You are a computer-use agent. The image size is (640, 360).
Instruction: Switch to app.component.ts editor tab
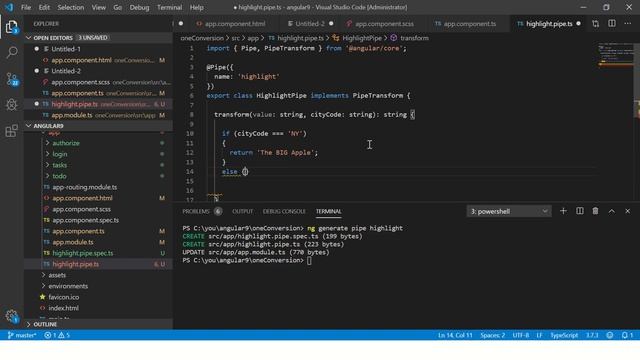469,24
